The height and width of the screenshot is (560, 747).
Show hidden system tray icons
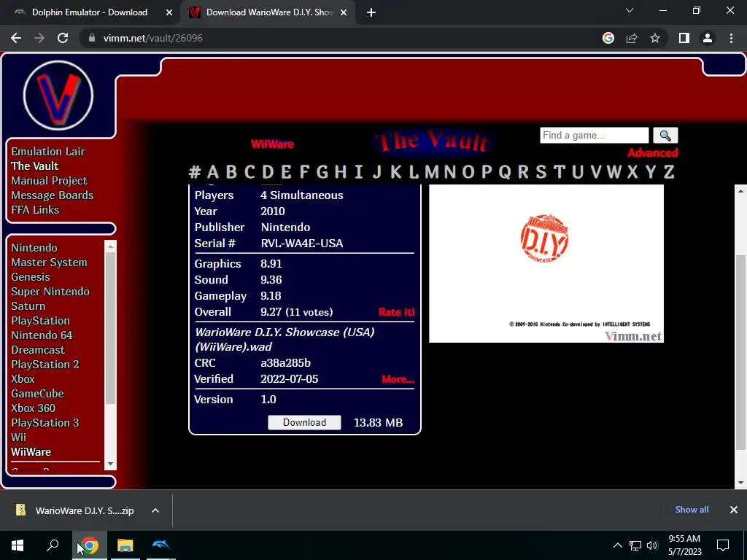point(617,545)
